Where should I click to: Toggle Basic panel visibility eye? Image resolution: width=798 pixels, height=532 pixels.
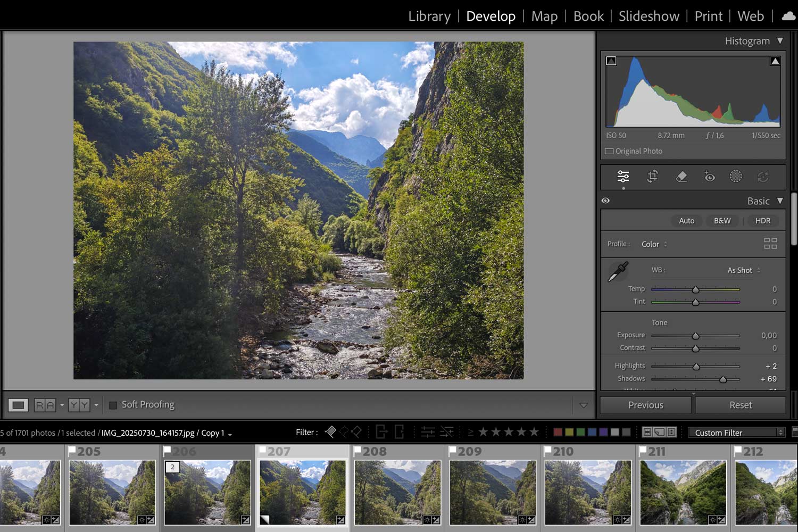605,201
